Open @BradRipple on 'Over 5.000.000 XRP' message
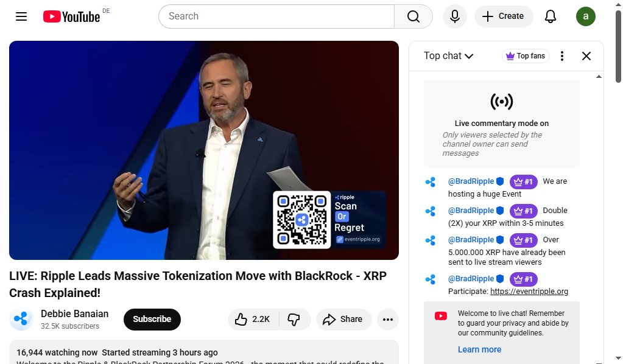Viewport: 623px width, 364px height. (x=471, y=240)
